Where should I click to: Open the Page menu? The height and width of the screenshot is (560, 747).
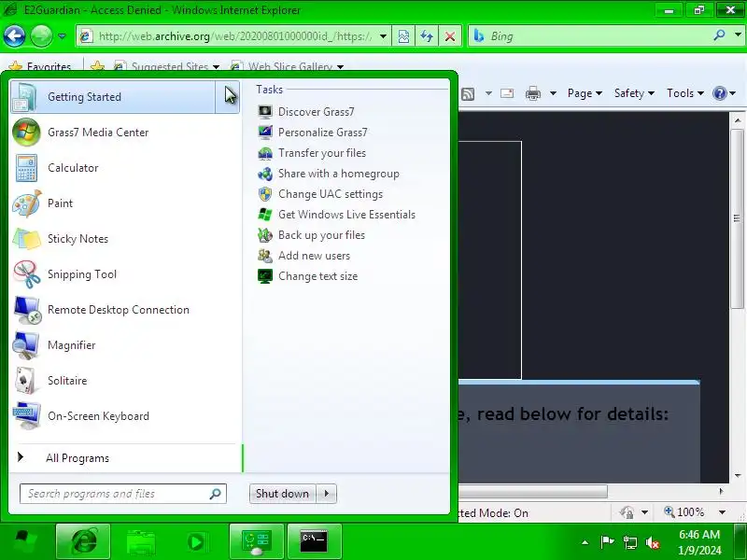(x=585, y=93)
